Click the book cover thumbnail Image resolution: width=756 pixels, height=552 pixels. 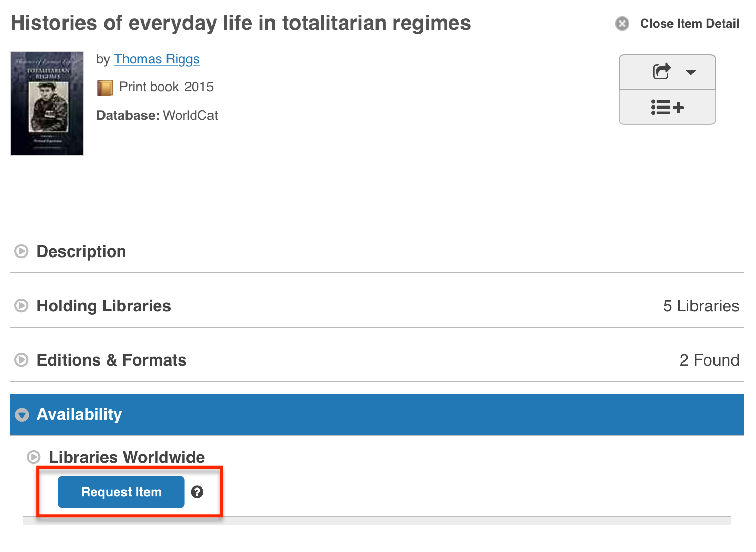point(47,103)
